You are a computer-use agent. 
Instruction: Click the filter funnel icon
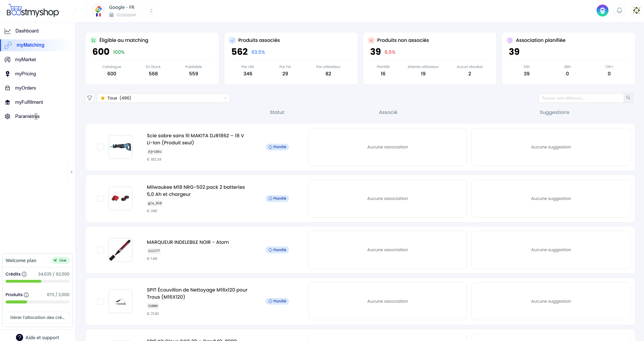point(90,98)
